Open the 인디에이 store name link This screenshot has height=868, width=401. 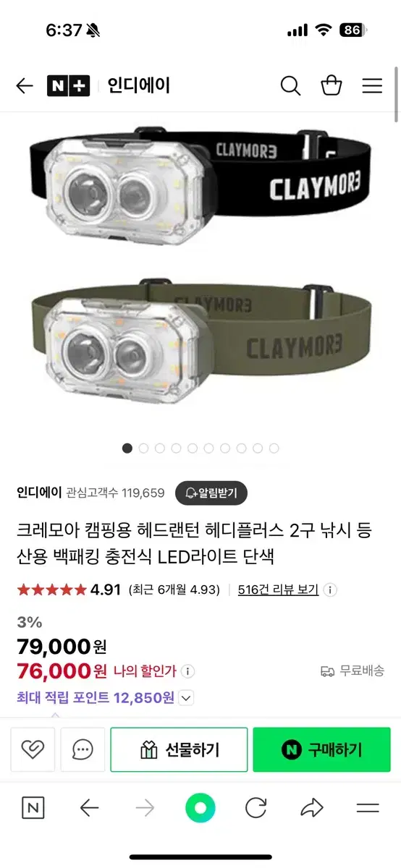click(x=38, y=493)
